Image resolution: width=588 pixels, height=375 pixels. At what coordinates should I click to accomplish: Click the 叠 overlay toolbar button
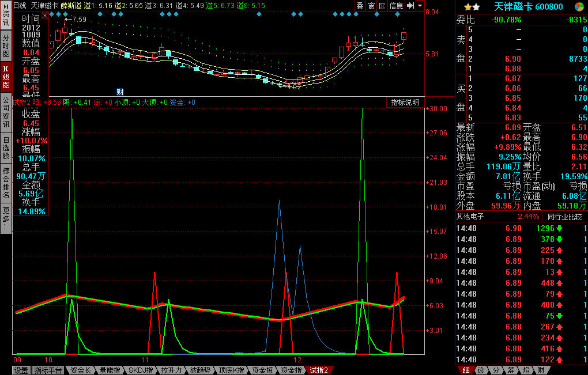pos(360,6)
